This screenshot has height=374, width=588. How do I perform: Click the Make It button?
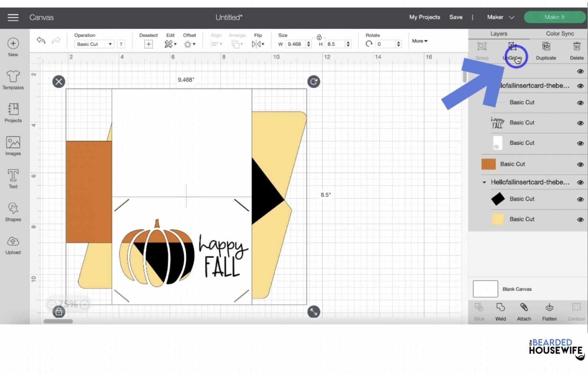pos(554,17)
